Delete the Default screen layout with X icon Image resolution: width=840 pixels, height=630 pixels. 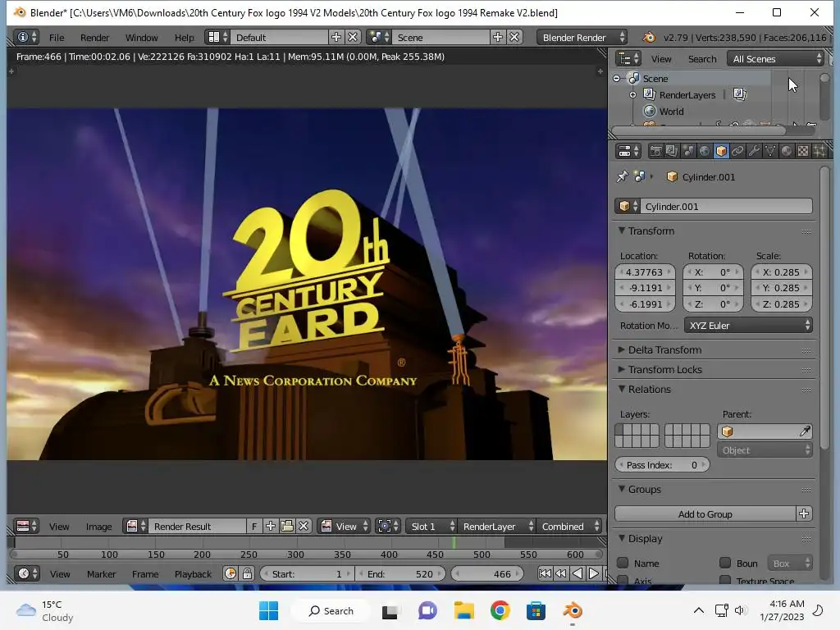click(x=353, y=37)
